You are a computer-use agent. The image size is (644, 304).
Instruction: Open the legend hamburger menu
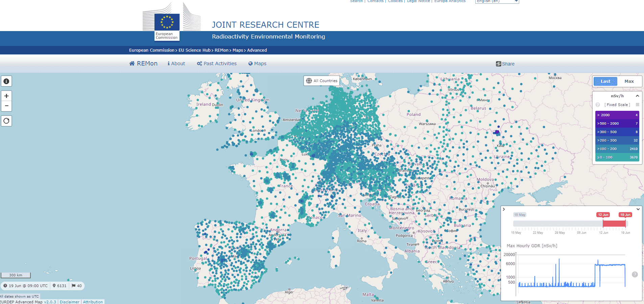coord(637,105)
